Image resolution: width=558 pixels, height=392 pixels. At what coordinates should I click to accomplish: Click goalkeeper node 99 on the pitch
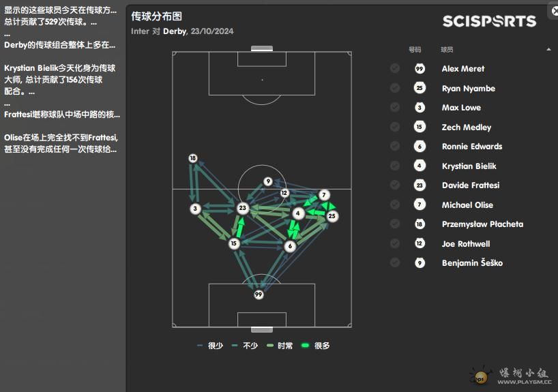pyautogui.click(x=259, y=295)
